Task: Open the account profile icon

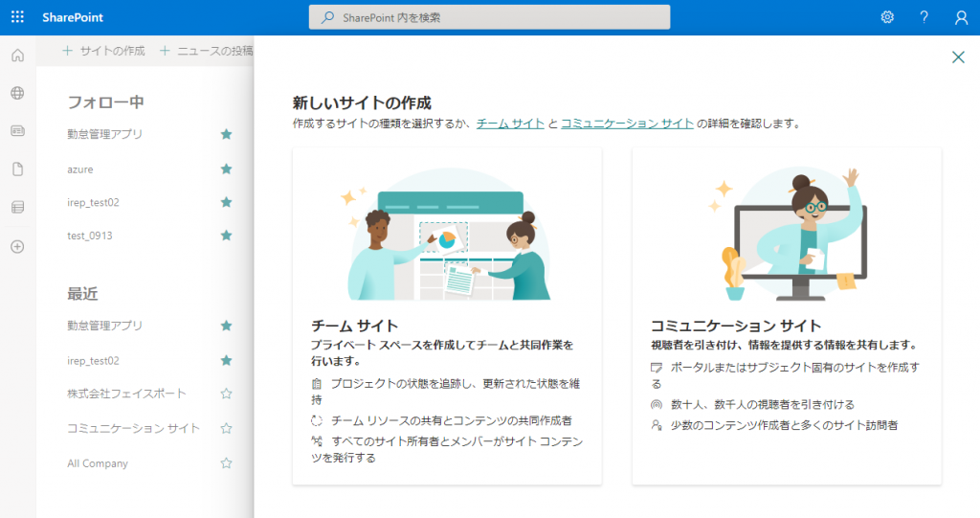Action: point(961,17)
